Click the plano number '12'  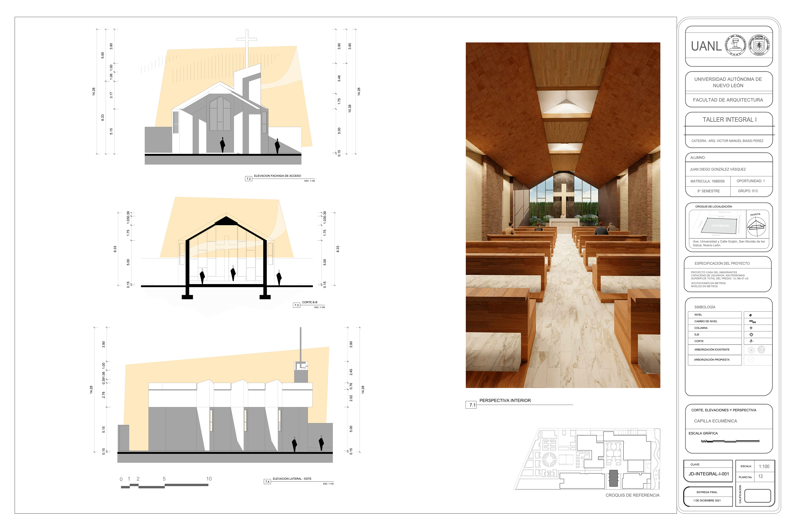pyautogui.click(x=760, y=476)
